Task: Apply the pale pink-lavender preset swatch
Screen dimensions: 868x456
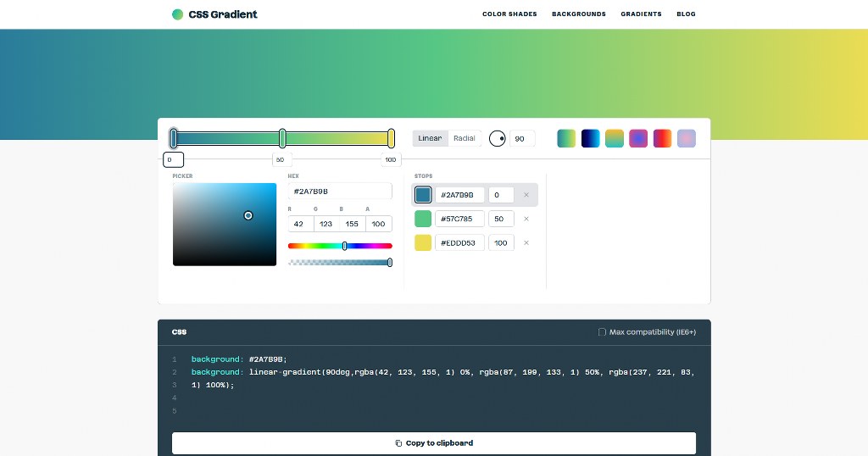Action: point(687,138)
